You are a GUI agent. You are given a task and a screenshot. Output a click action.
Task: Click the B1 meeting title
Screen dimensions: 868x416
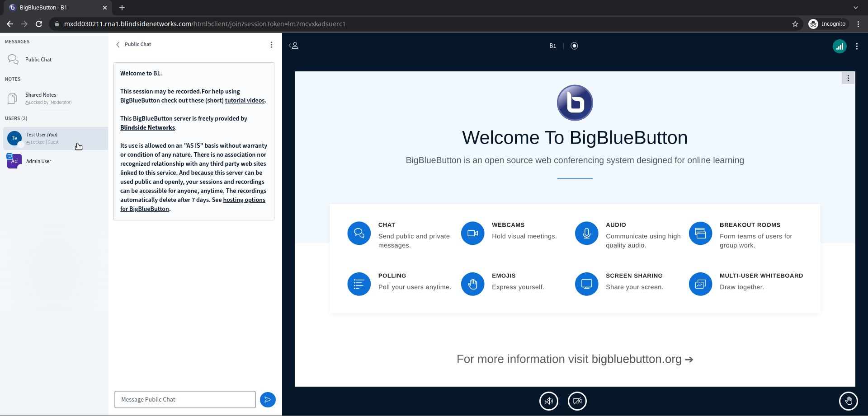click(552, 46)
